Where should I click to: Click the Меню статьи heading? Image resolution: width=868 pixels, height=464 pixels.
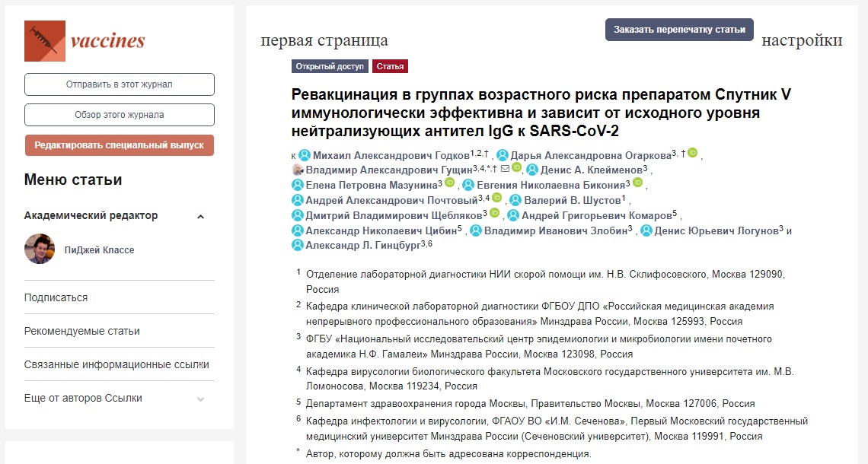pos(73,180)
